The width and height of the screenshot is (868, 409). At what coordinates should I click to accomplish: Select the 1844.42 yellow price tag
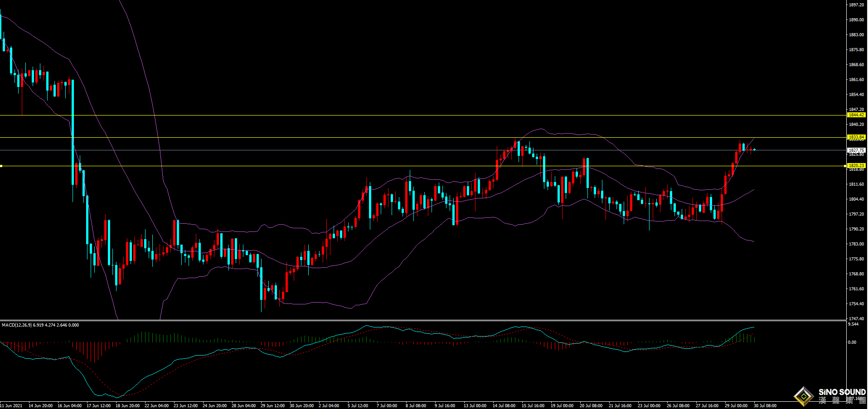tap(856, 115)
